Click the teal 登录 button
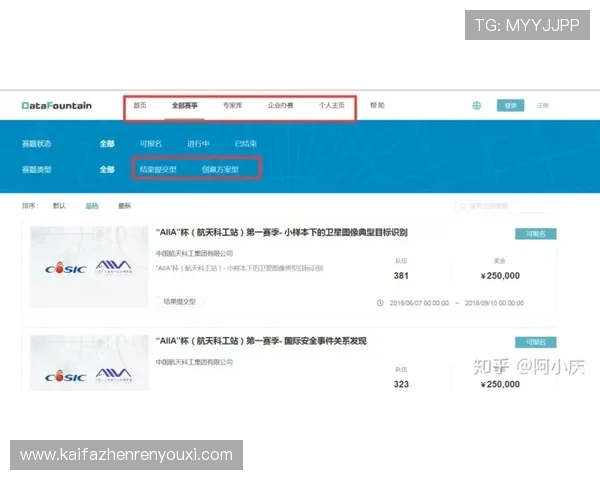Viewport: 600px width, 480px height. [510, 105]
